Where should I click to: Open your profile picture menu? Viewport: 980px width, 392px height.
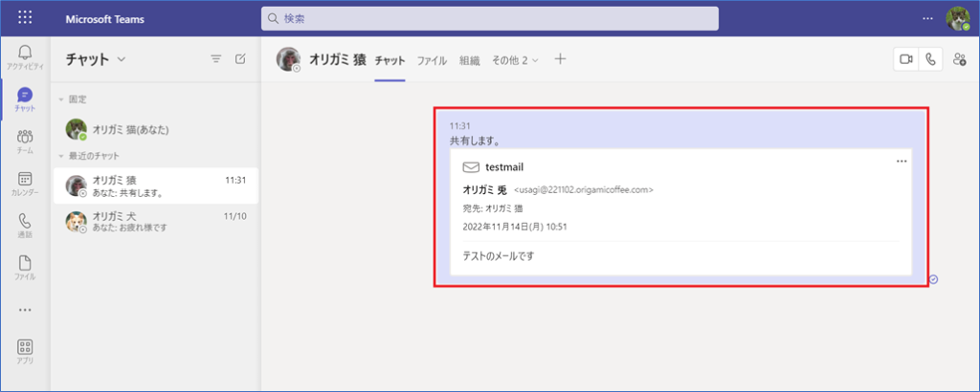click(x=957, y=18)
